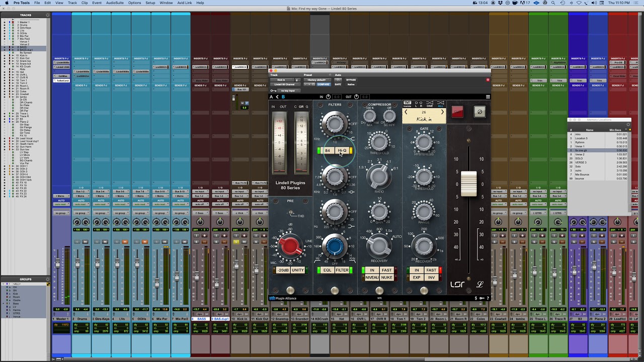The width and height of the screenshot is (644, 362).
Task: Click the IN trim knob icon
Action: (x=329, y=97)
